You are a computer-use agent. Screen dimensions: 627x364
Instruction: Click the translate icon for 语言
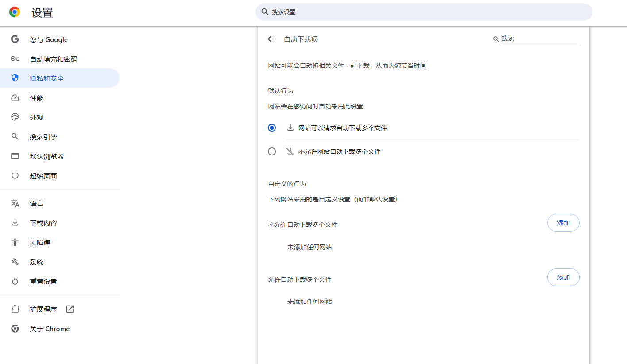[x=15, y=203]
